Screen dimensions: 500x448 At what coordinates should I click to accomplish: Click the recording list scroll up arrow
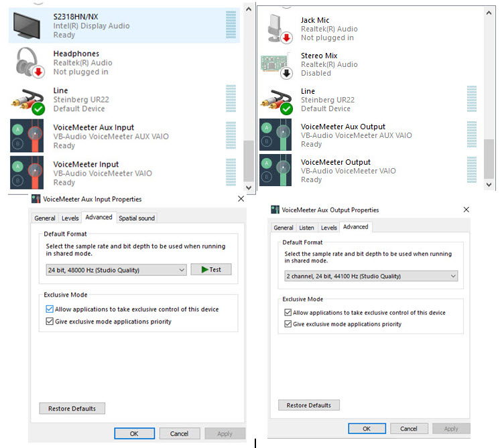489,13
